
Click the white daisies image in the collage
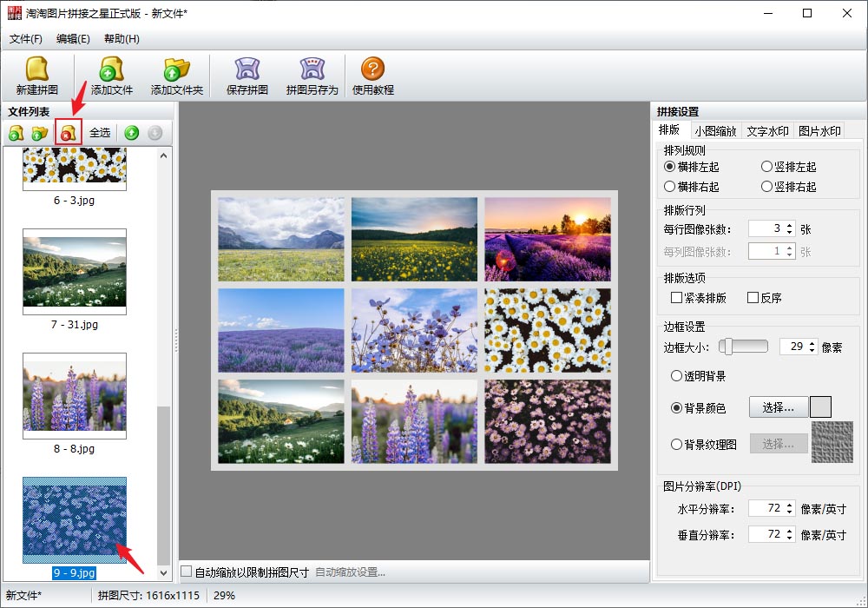pyautogui.click(x=548, y=330)
